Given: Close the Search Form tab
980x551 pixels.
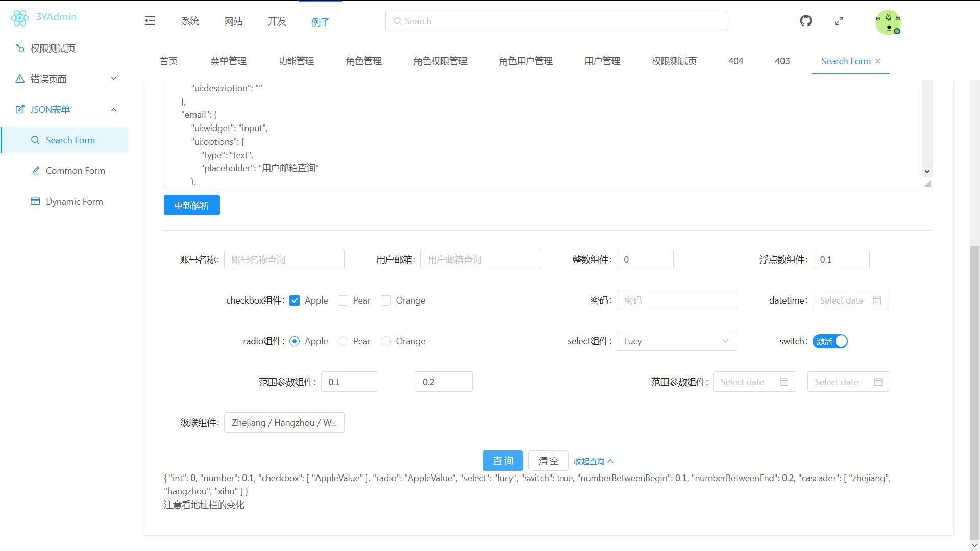Looking at the screenshot, I should [878, 61].
